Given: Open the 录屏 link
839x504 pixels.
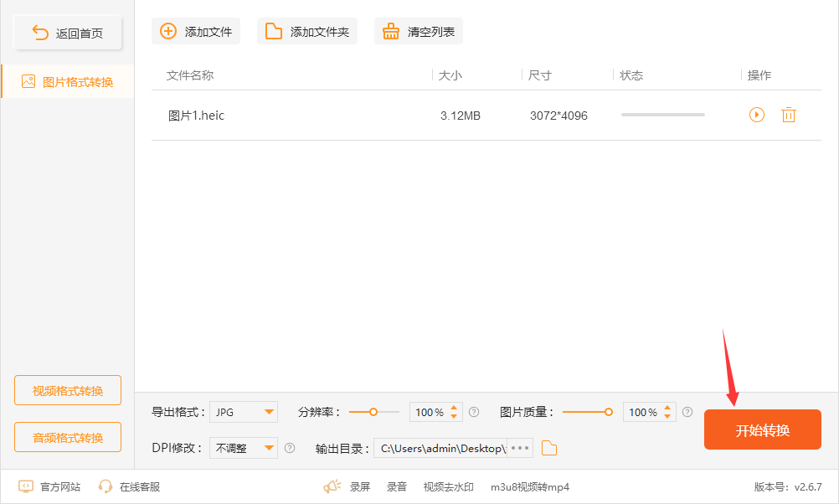Looking at the screenshot, I should pyautogui.click(x=360, y=487).
